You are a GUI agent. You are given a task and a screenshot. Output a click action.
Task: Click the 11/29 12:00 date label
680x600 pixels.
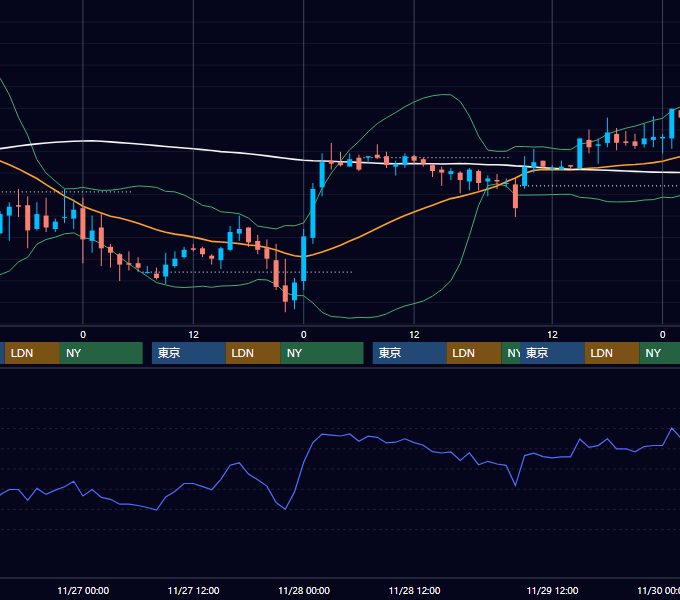pos(552,590)
